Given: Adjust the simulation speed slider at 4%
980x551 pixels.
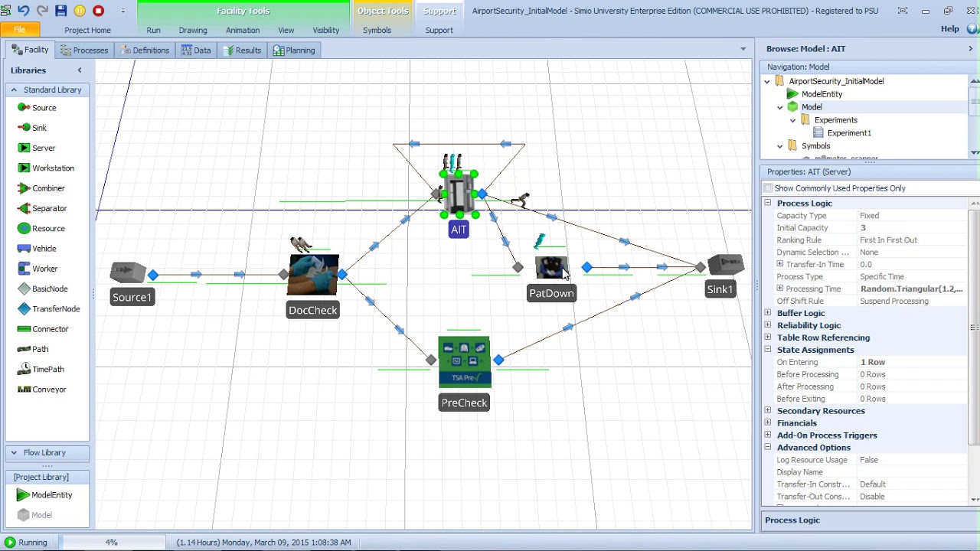Looking at the screenshot, I should coord(112,543).
